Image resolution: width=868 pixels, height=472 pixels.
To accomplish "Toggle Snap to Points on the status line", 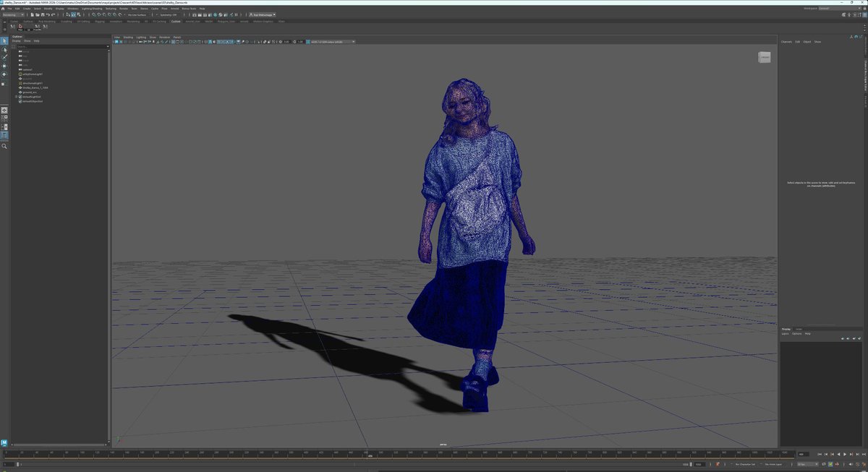I will (x=103, y=14).
